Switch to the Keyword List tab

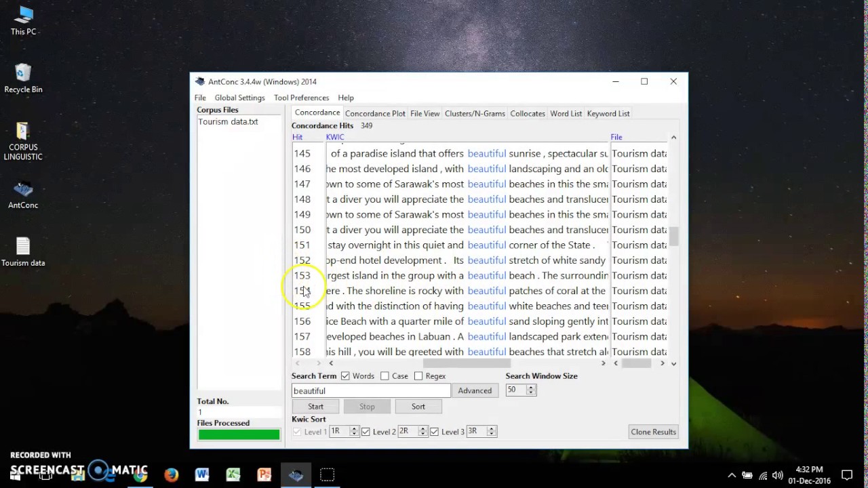tap(608, 114)
